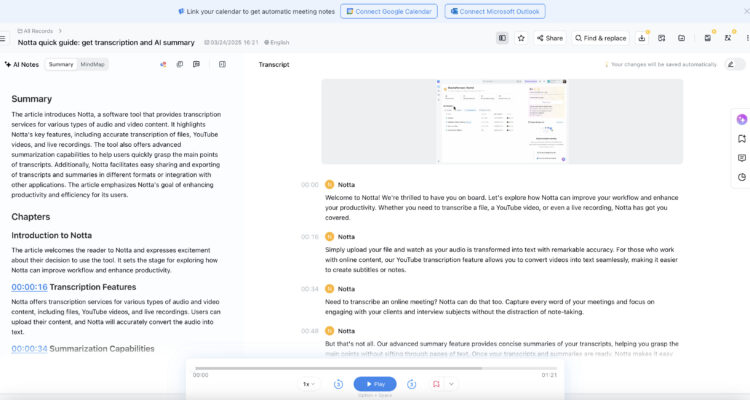
Task: Switch to the Summary tab
Action: (61, 64)
